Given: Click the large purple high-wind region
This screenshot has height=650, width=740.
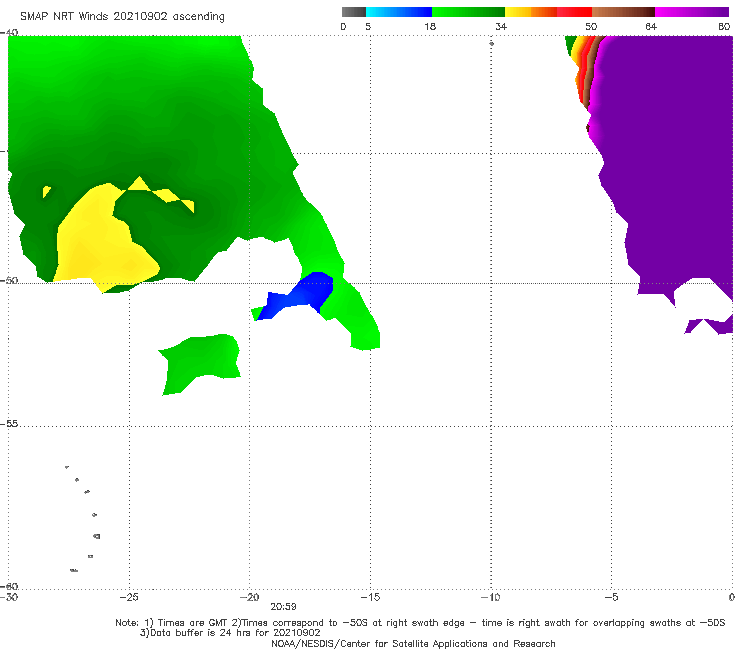Looking at the screenshot, I should pos(670,165).
